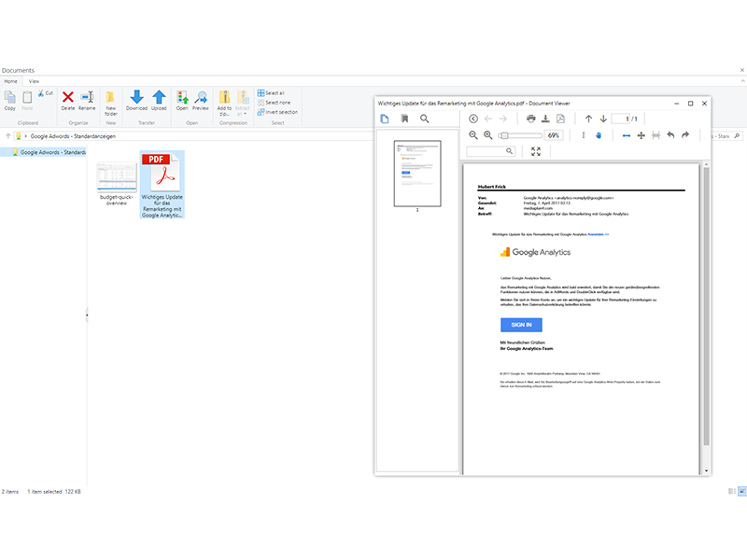Screen dimensions: 747x560
Task: Zoom in with the plus magnifier
Action: tap(487, 135)
